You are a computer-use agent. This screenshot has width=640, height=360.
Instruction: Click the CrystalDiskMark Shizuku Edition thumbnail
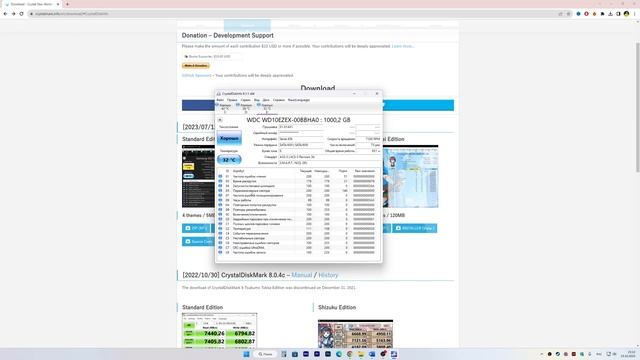coord(356,334)
